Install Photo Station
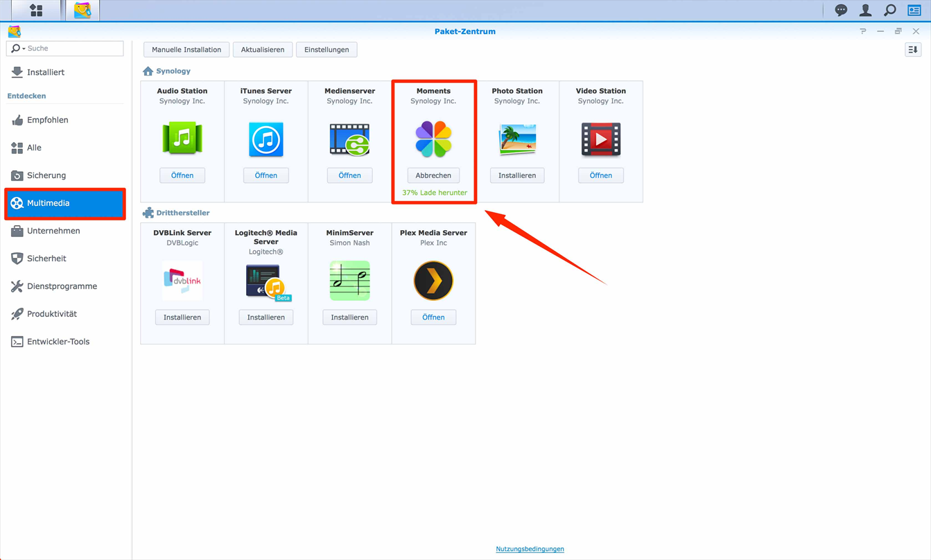 tap(517, 175)
